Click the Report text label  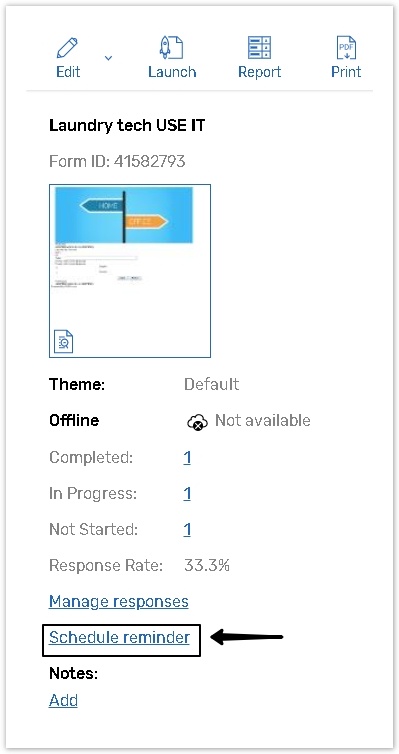click(260, 72)
